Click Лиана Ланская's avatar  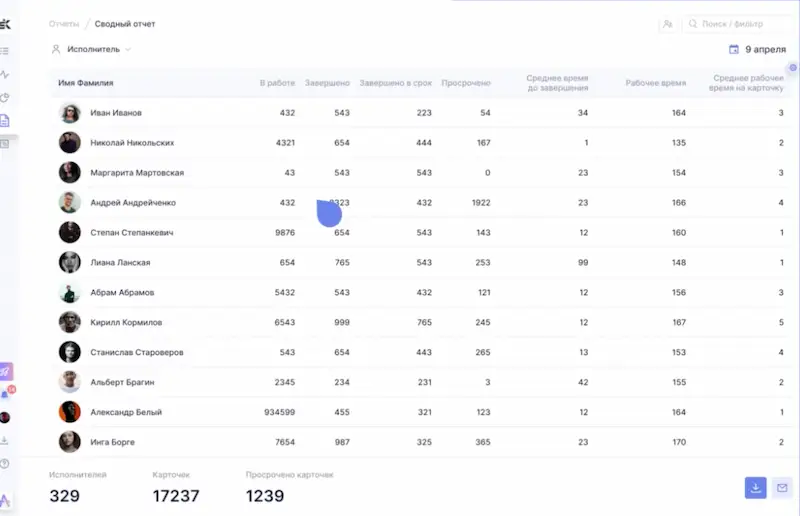click(x=69, y=262)
